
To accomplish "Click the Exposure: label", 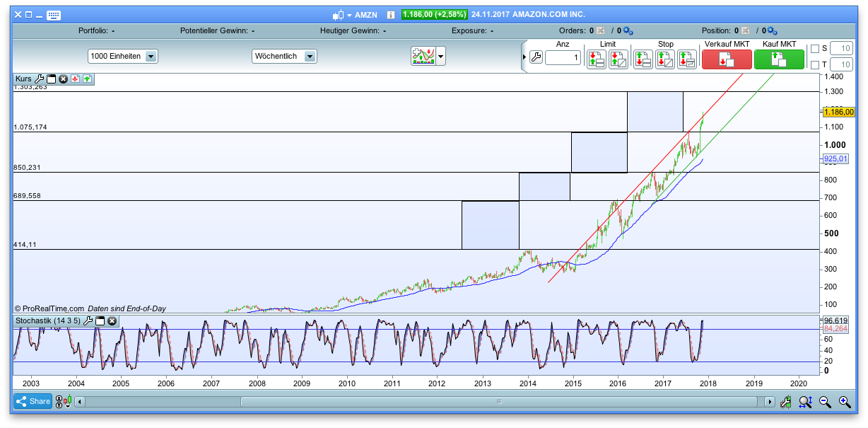I will pyautogui.click(x=469, y=31).
